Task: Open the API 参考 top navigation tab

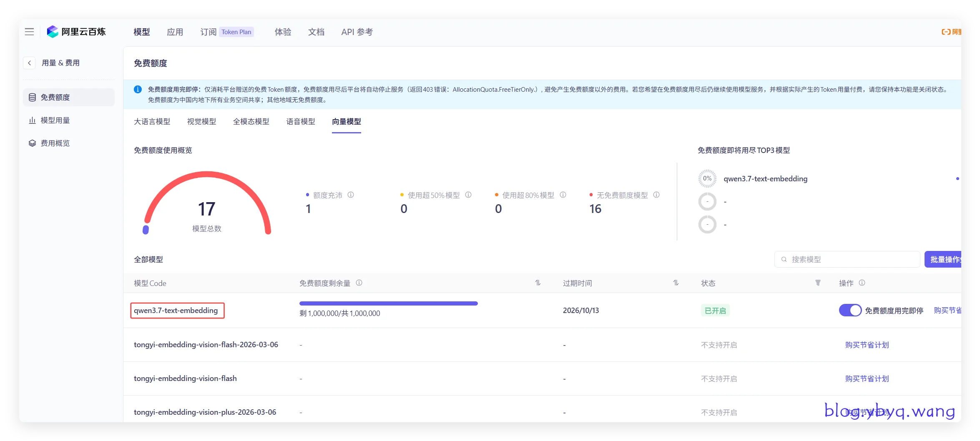Action: 357,32
